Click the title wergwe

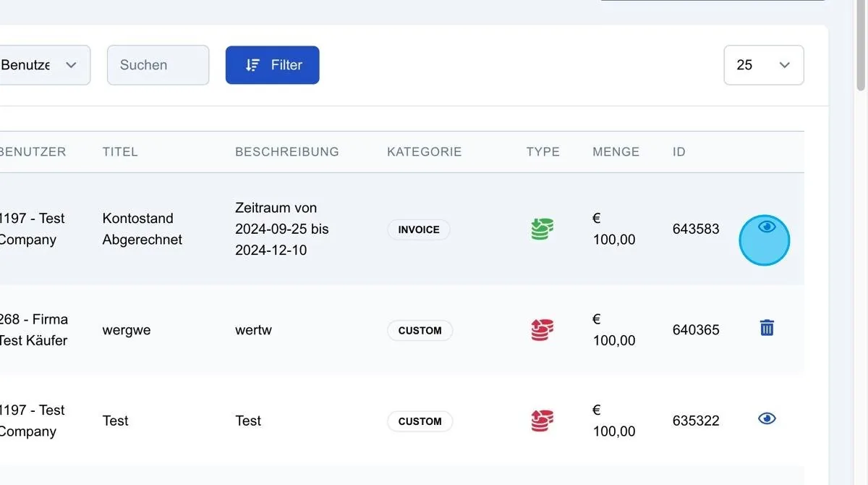point(127,330)
